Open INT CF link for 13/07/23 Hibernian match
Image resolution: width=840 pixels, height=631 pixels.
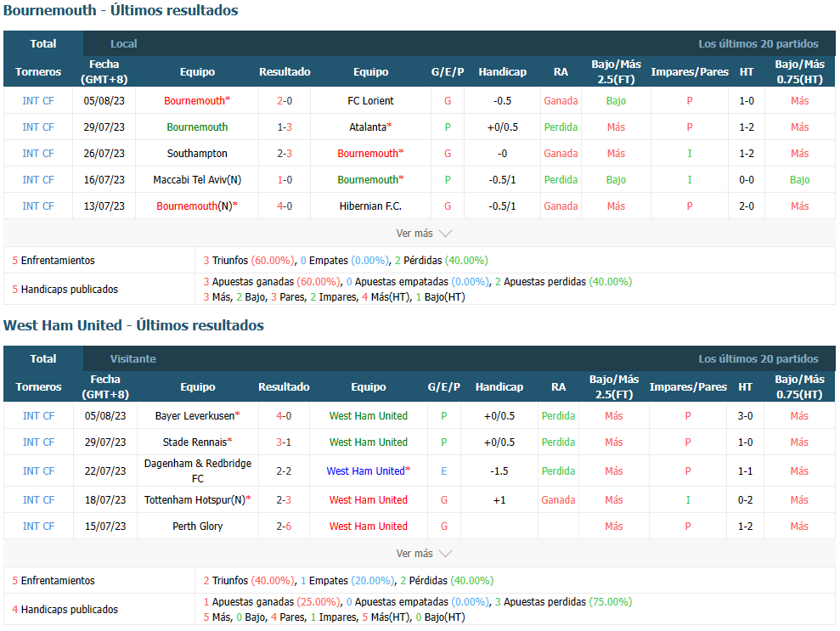click(38, 206)
